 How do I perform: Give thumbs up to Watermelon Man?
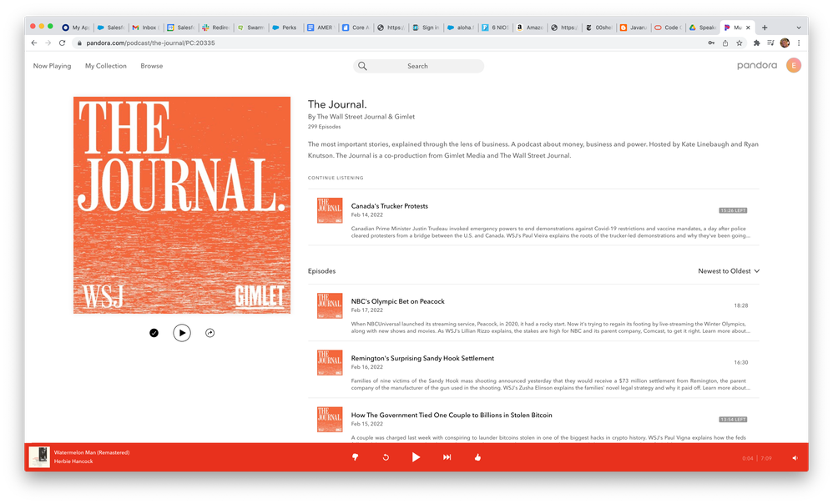tap(477, 457)
